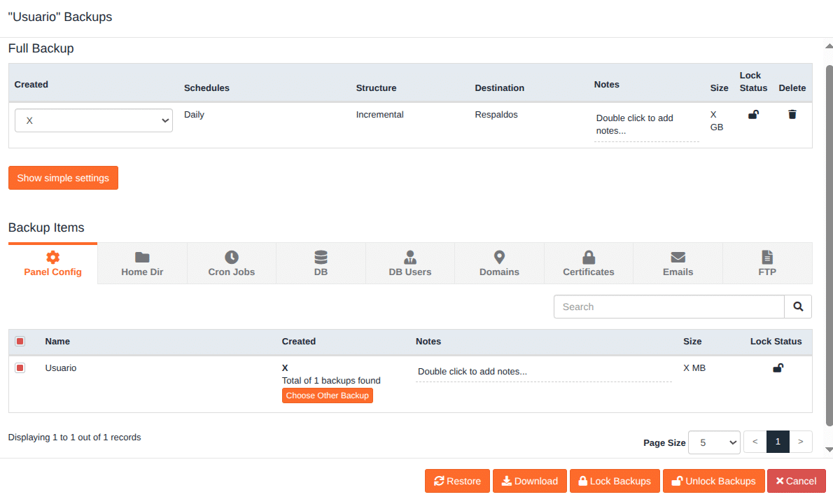Screen dimensions: 833x504
Task: Click Usuario row lock status padlock icon
Action: [x=778, y=368]
